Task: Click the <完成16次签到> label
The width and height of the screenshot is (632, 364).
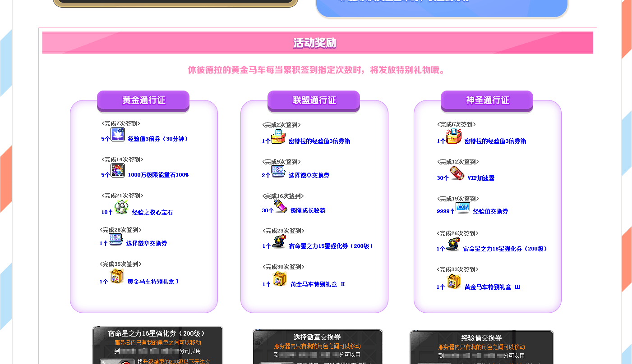Action: click(283, 196)
